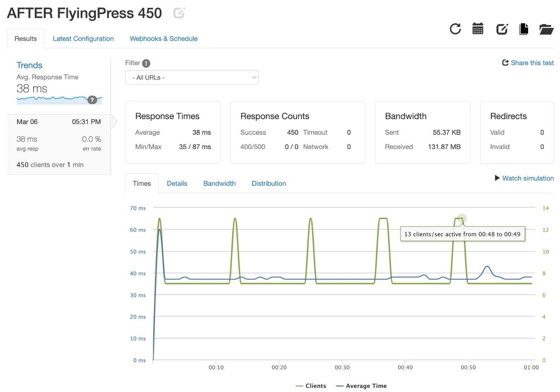Click the Share this test link
This screenshot has height=392, width=560.
point(532,63)
